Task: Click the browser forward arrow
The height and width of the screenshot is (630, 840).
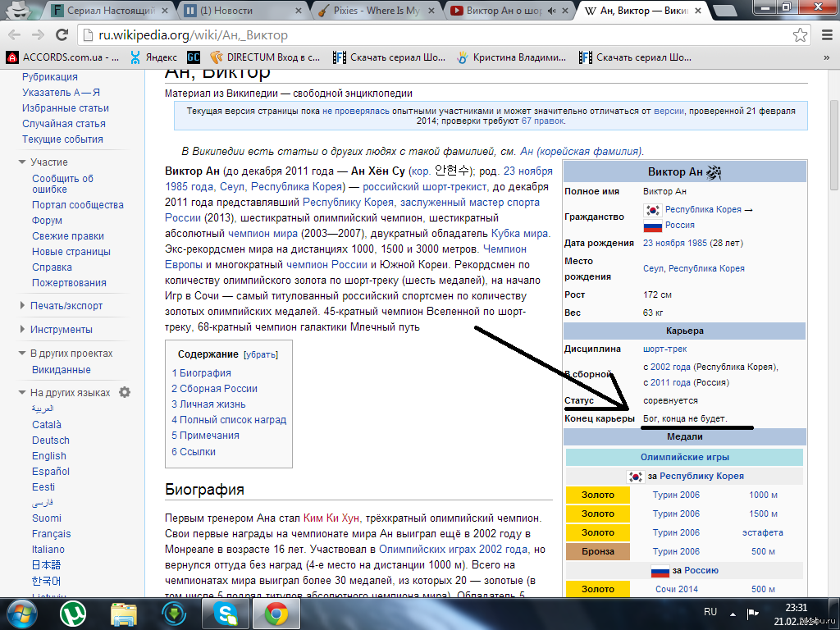Action: [38, 35]
